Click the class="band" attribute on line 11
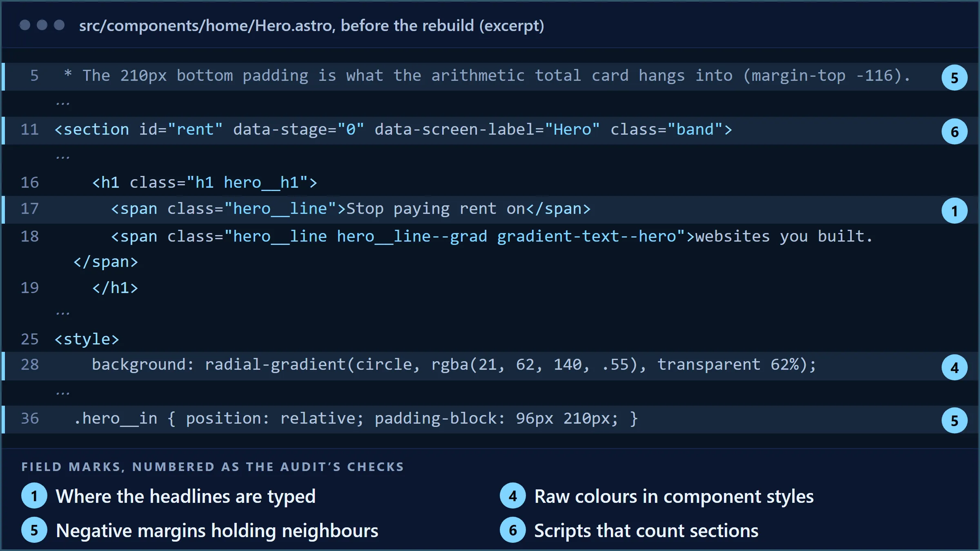This screenshot has height=551, width=980. [x=666, y=130]
